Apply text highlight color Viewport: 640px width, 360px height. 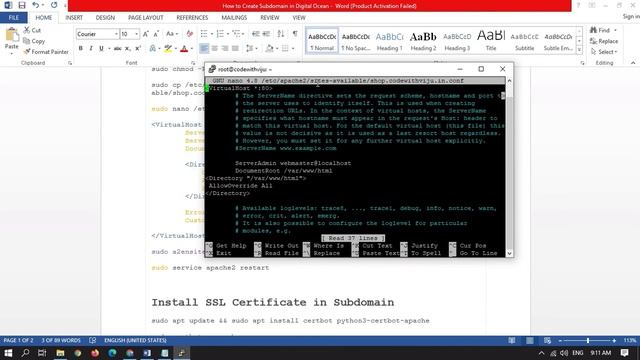click(x=168, y=49)
